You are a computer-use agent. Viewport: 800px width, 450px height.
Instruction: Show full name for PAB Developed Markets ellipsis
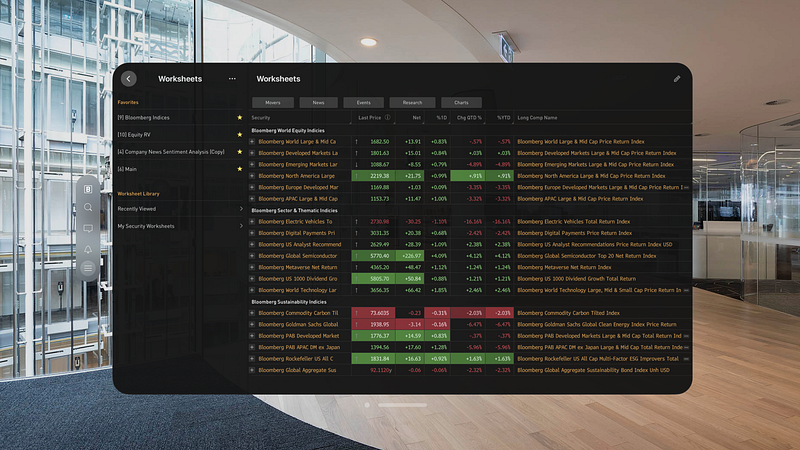686,336
